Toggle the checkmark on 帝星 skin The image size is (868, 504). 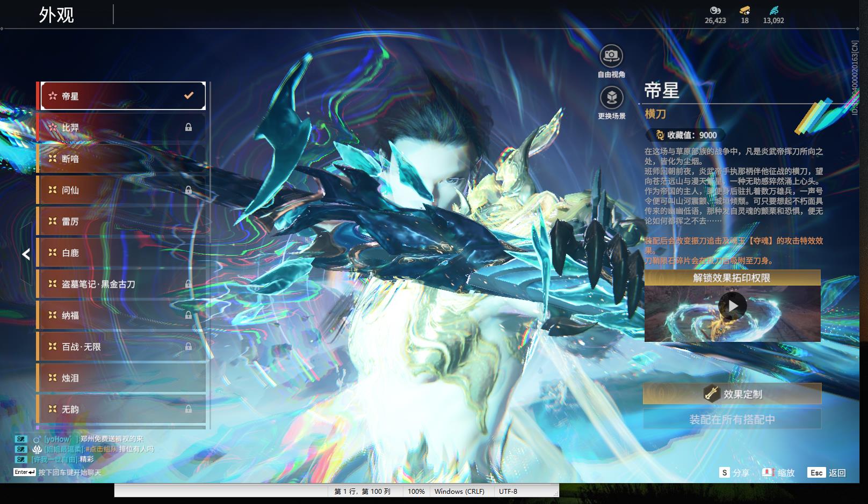tap(189, 96)
